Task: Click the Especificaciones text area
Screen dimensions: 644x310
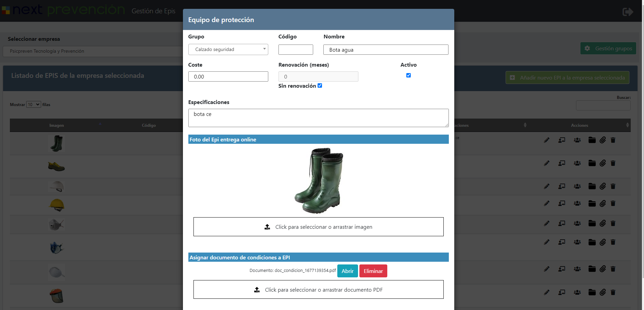Action: 319,118
